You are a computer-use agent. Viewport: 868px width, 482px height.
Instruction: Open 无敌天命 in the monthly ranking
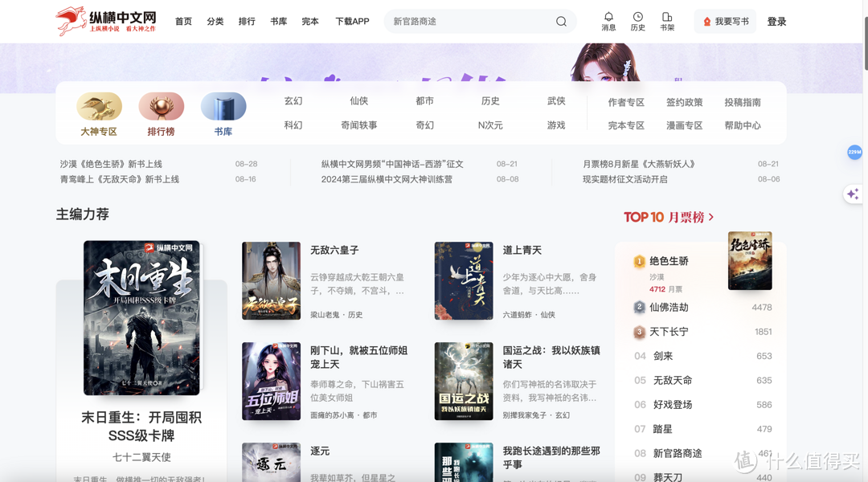pos(673,380)
